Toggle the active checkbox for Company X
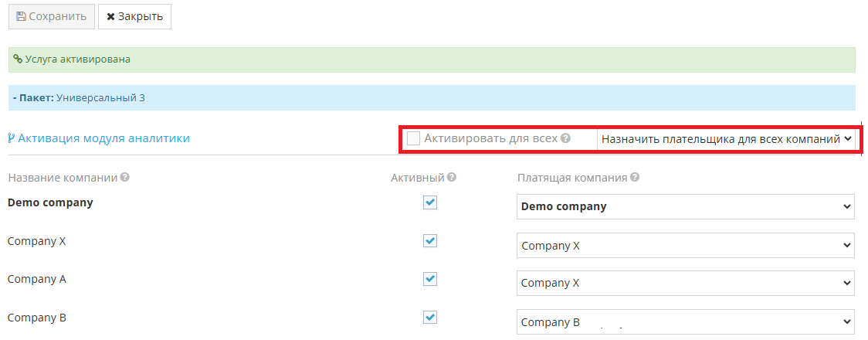This screenshot has width=868, height=340. [430, 240]
